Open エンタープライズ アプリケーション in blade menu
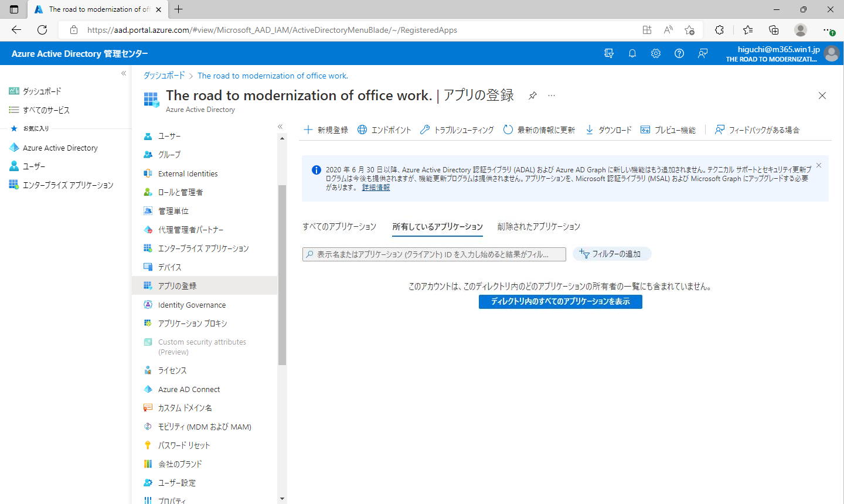The image size is (844, 504). (204, 248)
